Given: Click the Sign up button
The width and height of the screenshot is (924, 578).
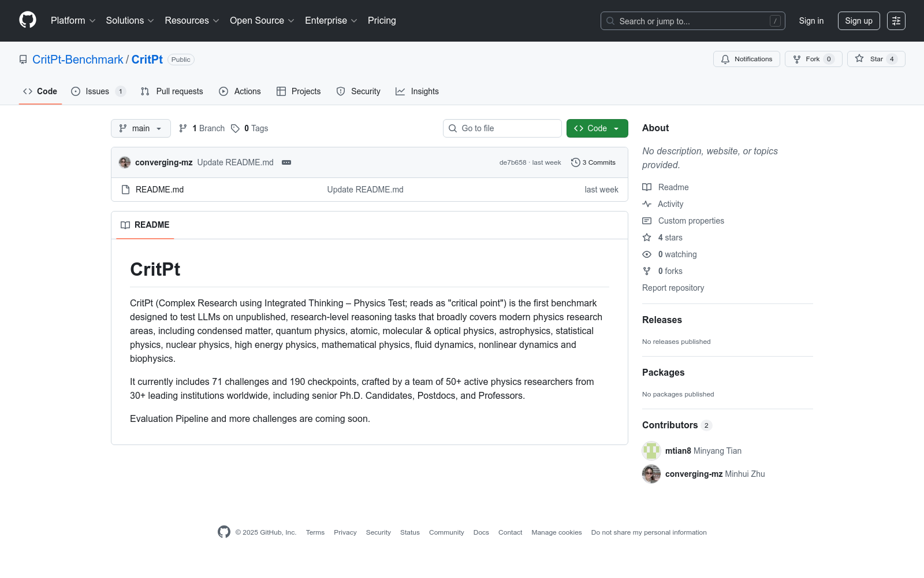Looking at the screenshot, I should click(859, 21).
